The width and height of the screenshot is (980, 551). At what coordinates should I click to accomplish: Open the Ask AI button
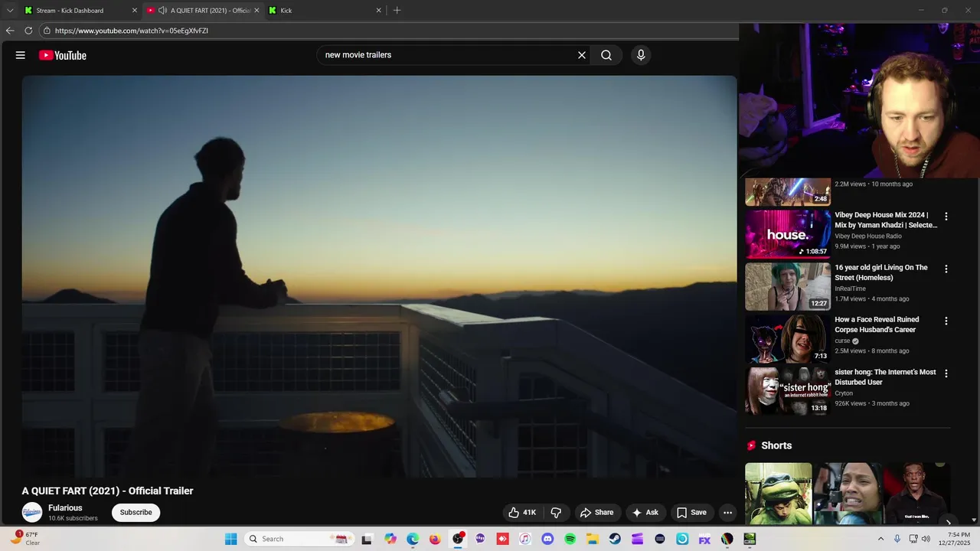(645, 513)
